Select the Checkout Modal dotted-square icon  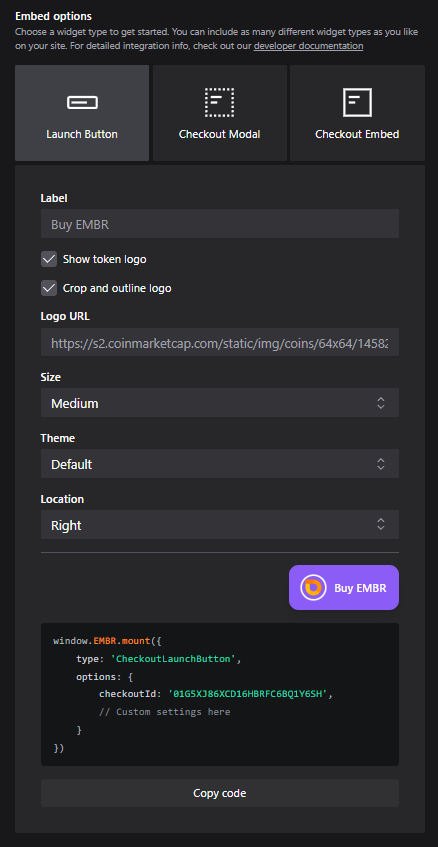[219, 102]
